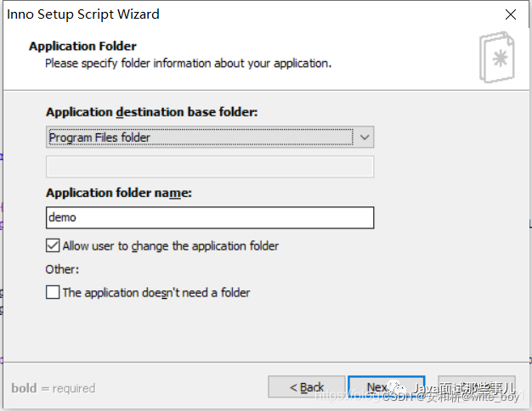Click Please specify folder information text
Screen dimensions: 532x411
click(x=189, y=64)
